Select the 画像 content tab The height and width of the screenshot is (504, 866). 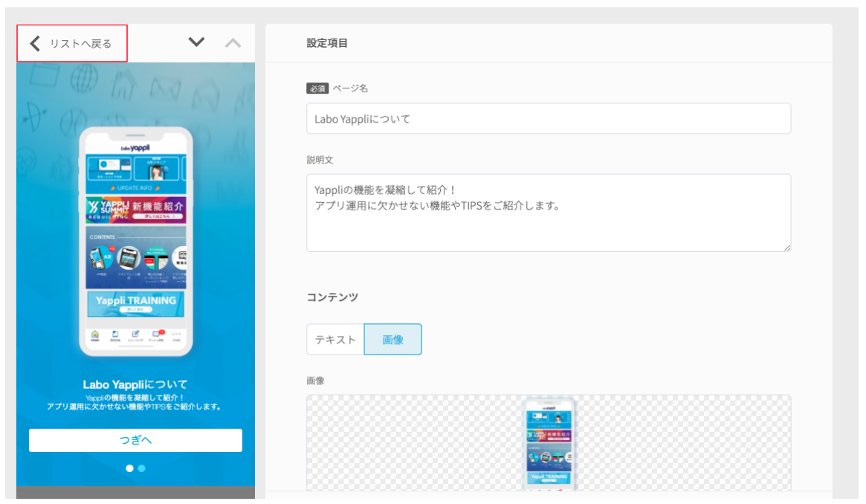coord(392,340)
